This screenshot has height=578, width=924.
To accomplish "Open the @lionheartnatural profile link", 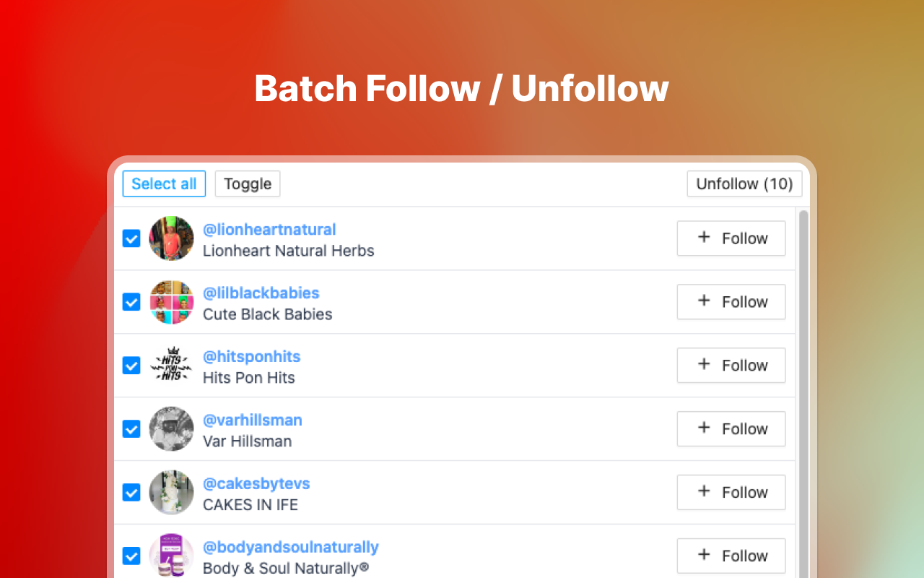I will pyautogui.click(x=269, y=229).
